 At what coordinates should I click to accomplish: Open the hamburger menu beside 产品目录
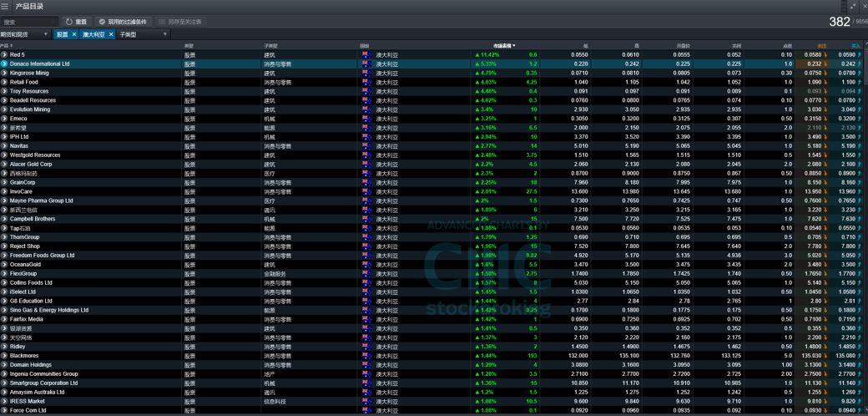point(5,6)
